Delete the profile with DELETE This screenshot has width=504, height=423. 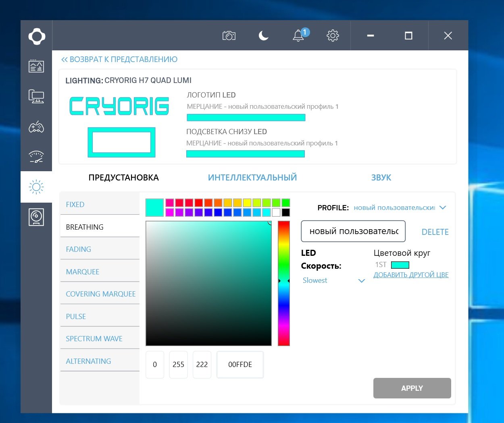click(435, 232)
